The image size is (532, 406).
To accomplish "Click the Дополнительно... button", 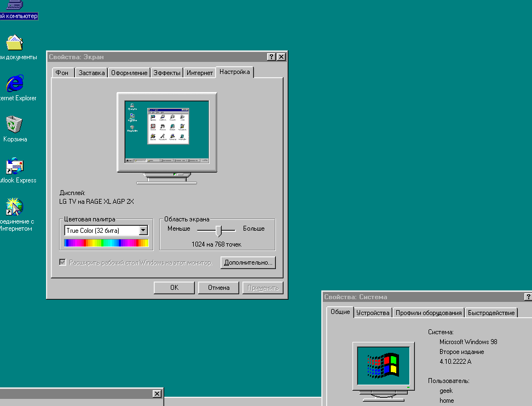I will [x=248, y=262].
